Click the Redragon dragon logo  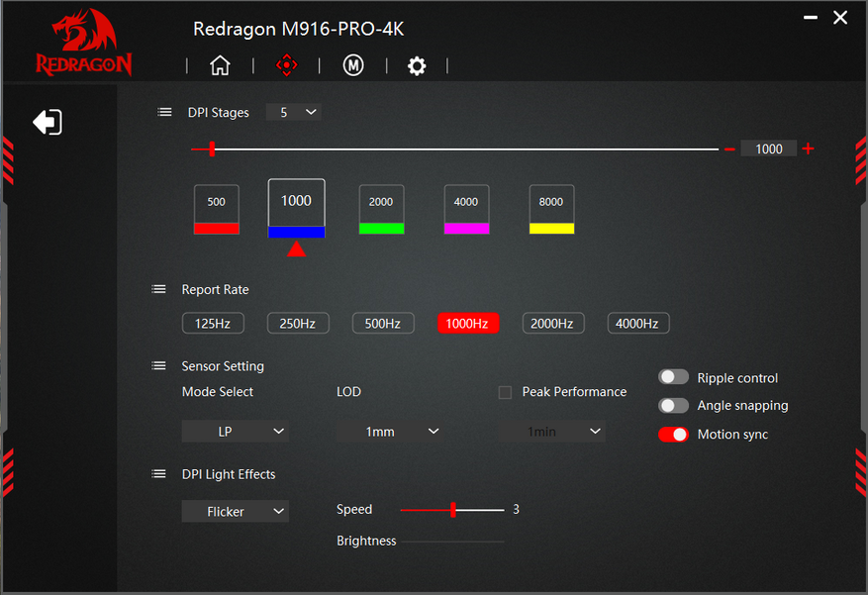(84, 42)
